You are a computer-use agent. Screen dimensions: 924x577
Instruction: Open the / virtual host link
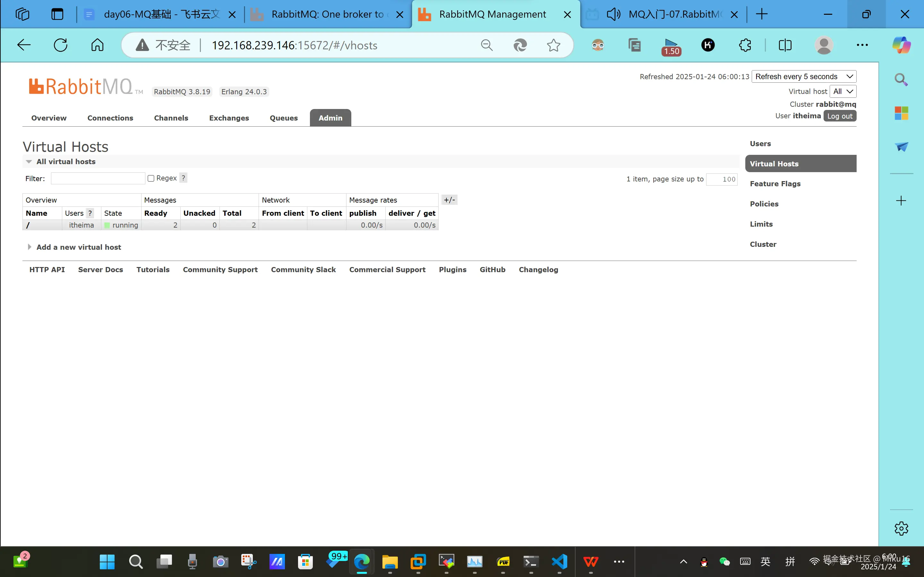28,225
